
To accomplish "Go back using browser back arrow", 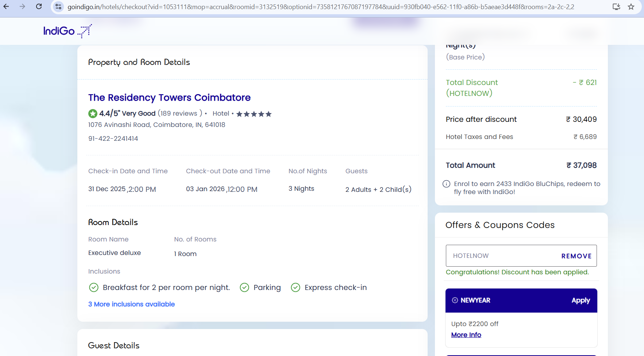I will point(6,7).
